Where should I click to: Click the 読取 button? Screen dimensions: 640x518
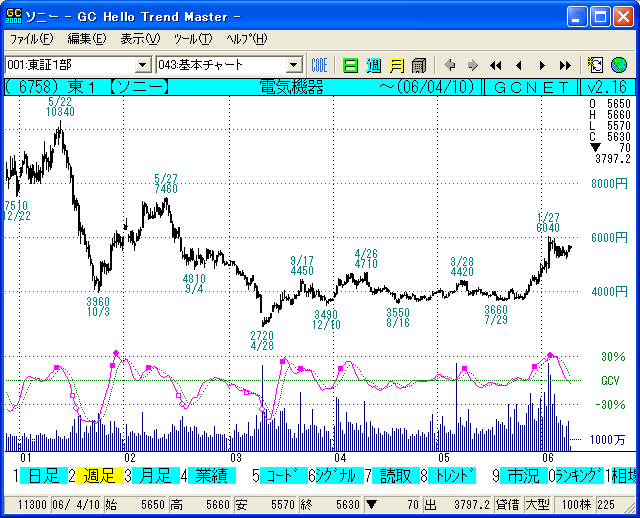tap(396, 476)
